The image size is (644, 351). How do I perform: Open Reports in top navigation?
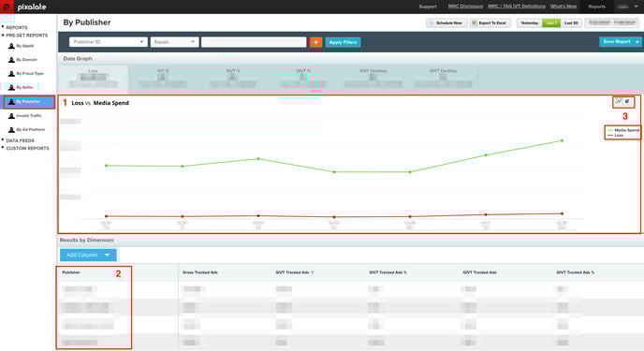[x=596, y=7]
